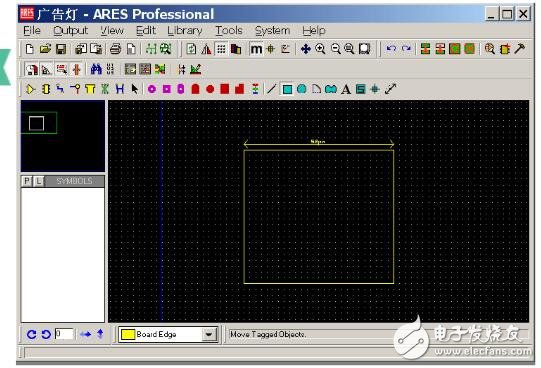Open a layout file using the folder icon
The height and width of the screenshot is (368, 541).
(45, 49)
